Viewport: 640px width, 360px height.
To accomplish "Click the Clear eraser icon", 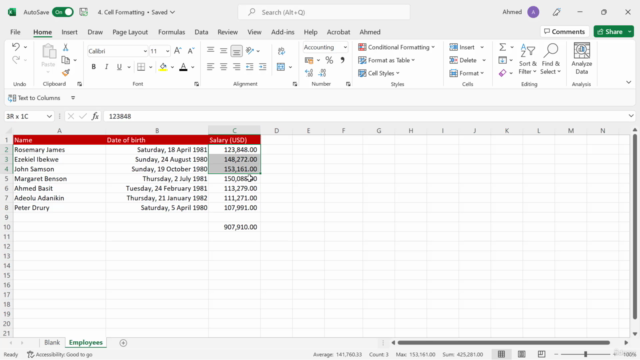I will click(x=502, y=73).
